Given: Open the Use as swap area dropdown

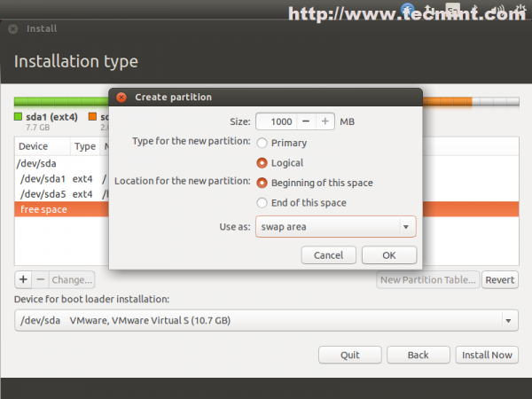Looking at the screenshot, I should pos(335,227).
